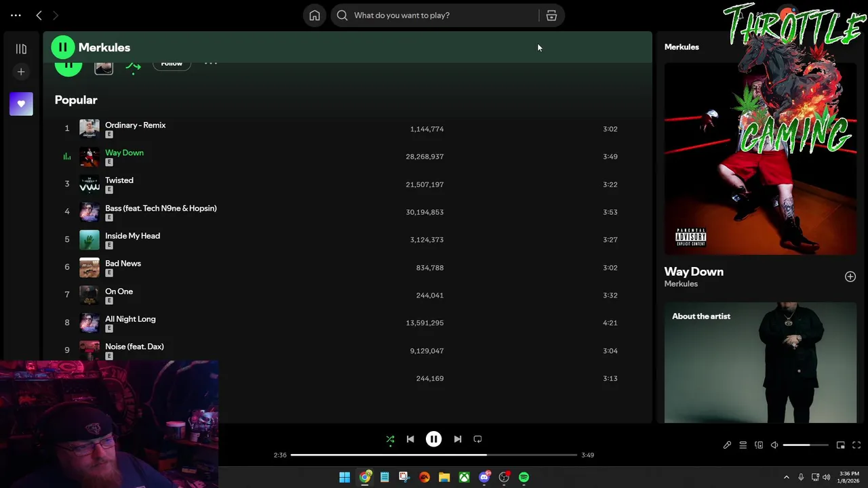Open mini player icon
The width and height of the screenshot is (868, 488).
840,445
